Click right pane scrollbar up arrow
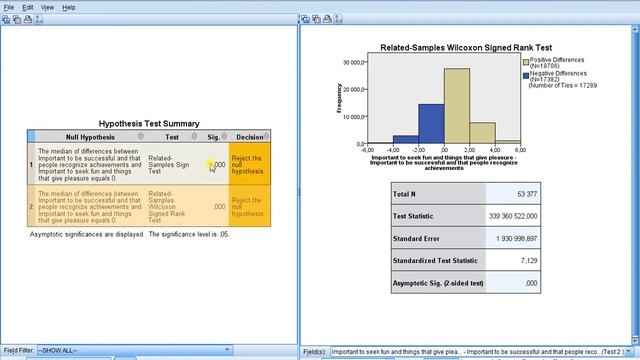 click(635, 29)
